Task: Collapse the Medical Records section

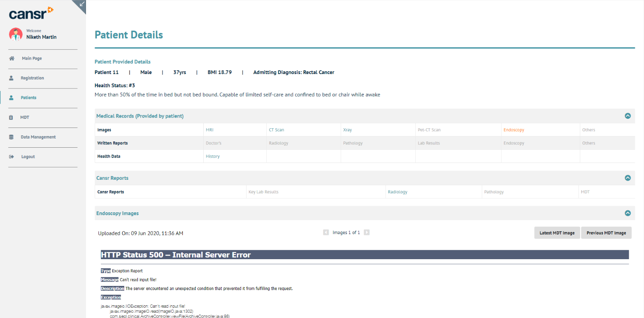Action: (x=628, y=116)
